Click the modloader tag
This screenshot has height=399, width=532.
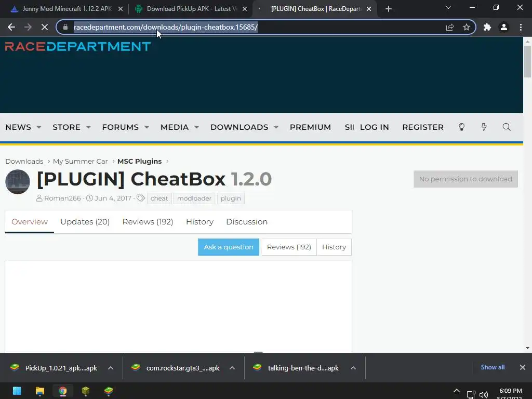pyautogui.click(x=194, y=198)
